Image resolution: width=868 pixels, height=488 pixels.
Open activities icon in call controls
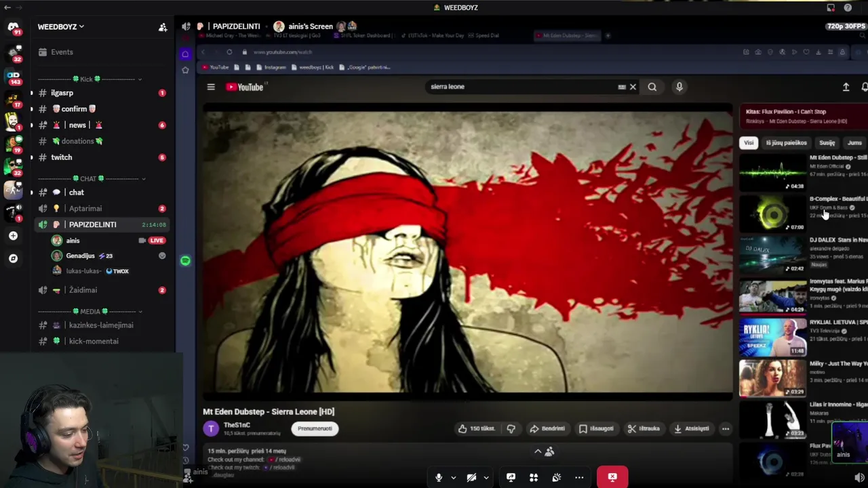534,477
